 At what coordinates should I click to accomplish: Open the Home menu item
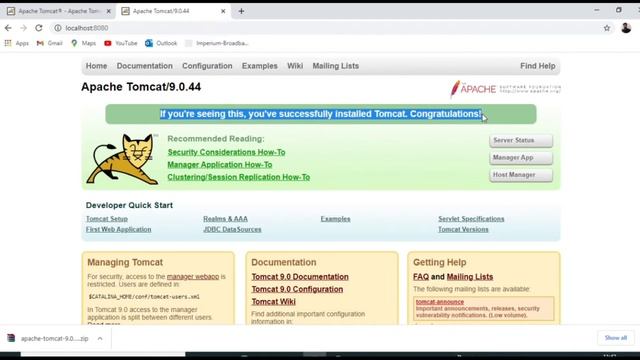click(x=96, y=66)
